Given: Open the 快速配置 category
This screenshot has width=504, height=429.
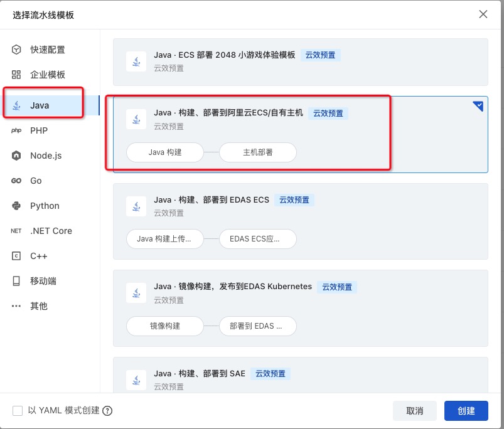Looking at the screenshot, I should [x=50, y=50].
